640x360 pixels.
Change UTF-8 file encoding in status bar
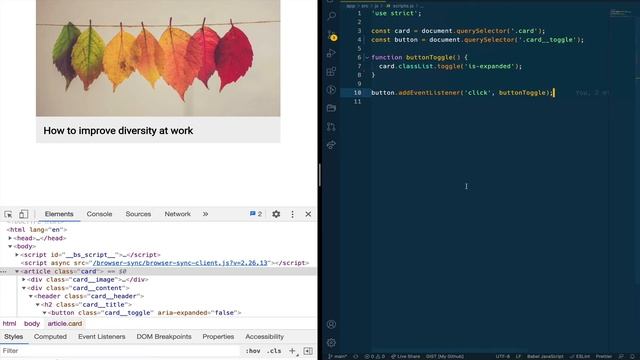tap(502, 356)
